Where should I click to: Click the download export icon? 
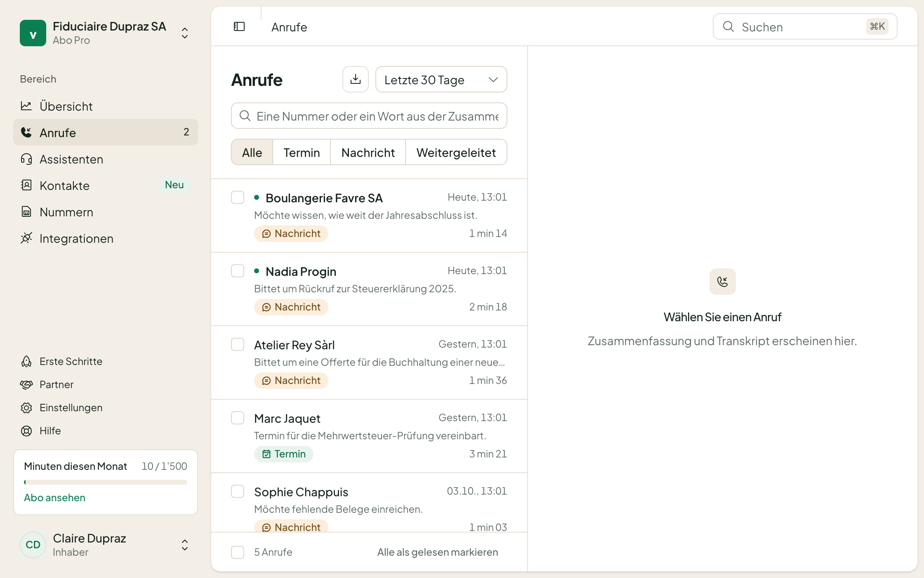coord(356,79)
